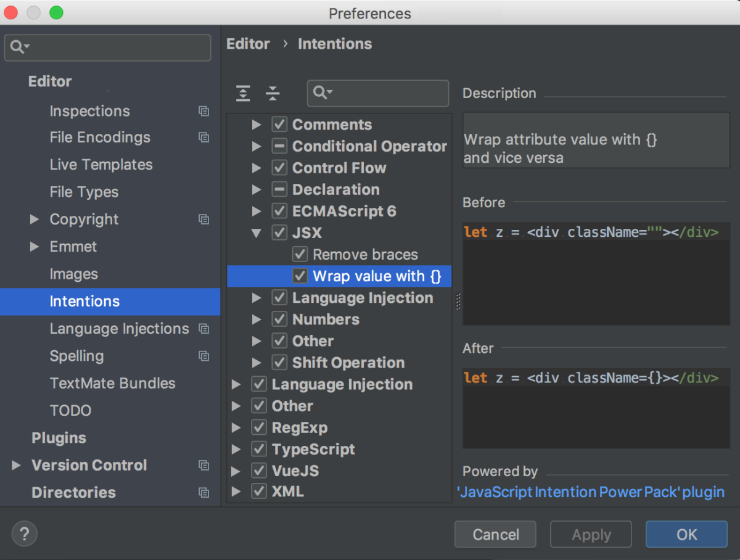
Task: Click the After code sample text
Action: tap(591, 378)
